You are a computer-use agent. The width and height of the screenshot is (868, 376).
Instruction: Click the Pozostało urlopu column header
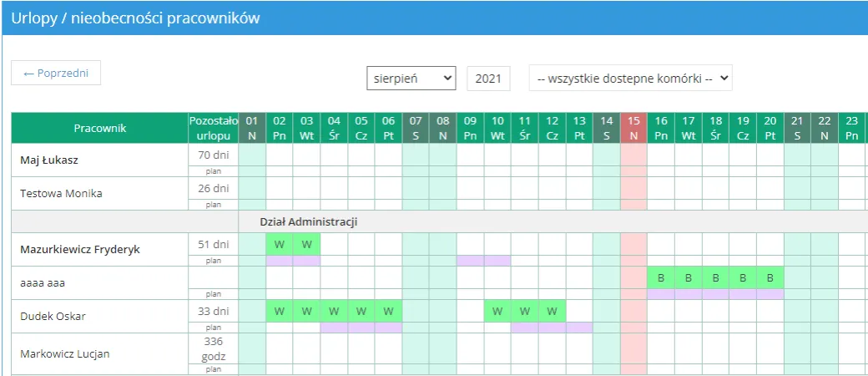click(213, 128)
